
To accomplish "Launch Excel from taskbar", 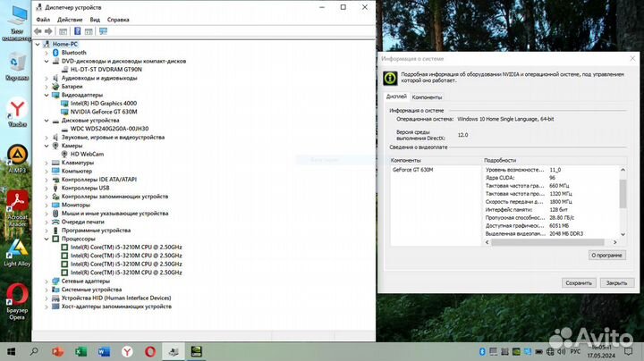I will 80,351.
